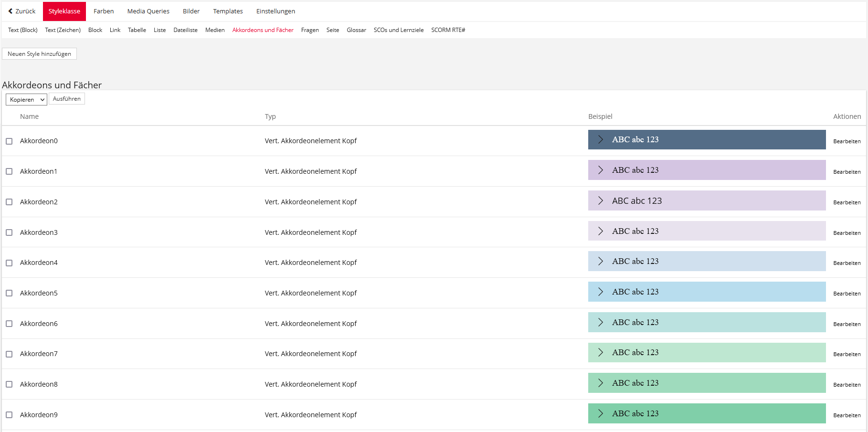This screenshot has width=868, height=432.
Task: Click the chevron icon in Akkordeon0 example
Action: (601, 139)
